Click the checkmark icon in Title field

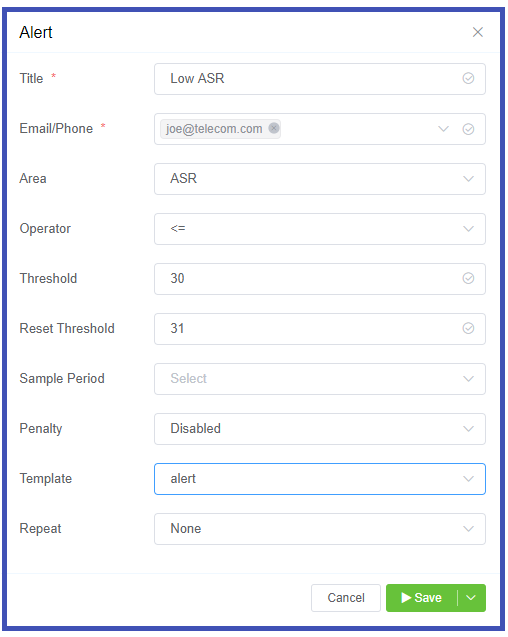pos(468,78)
